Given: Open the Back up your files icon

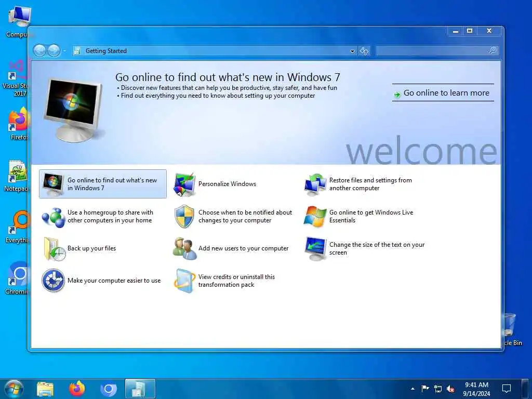Looking at the screenshot, I should [x=54, y=249].
